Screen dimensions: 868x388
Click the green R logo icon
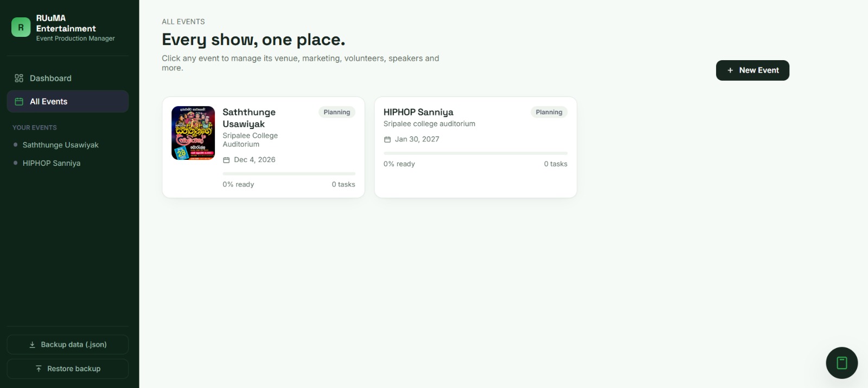click(21, 27)
